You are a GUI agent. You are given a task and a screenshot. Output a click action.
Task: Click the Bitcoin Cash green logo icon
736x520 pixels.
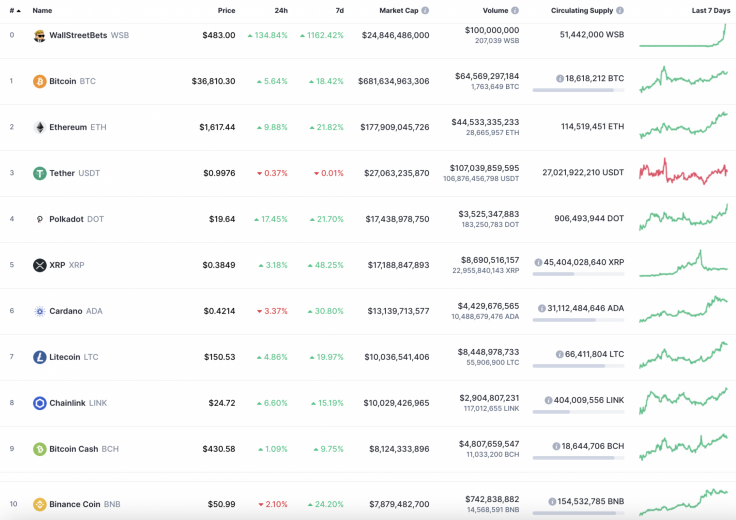coord(39,449)
